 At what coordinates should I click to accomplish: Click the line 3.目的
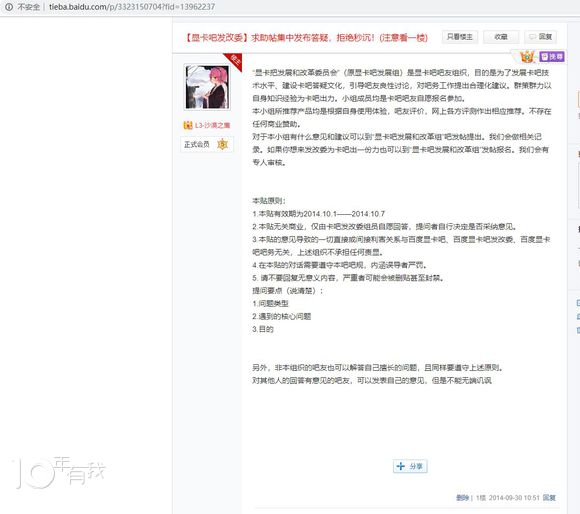pyautogui.click(x=263, y=329)
